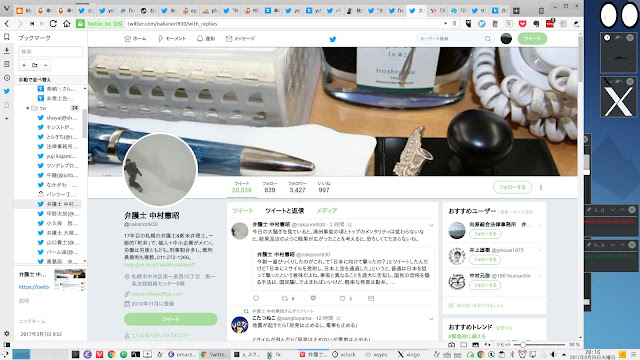The image size is (640, 360).
Task: Click フォローする on the profile
Action: coord(513,187)
